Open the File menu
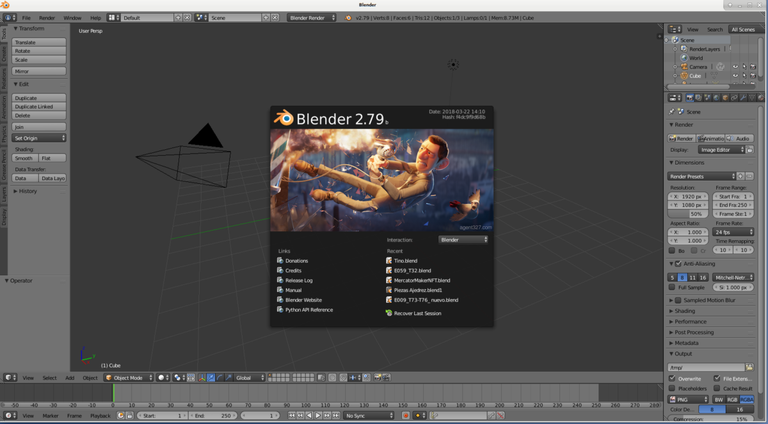This screenshot has height=424, width=768. 26,18
